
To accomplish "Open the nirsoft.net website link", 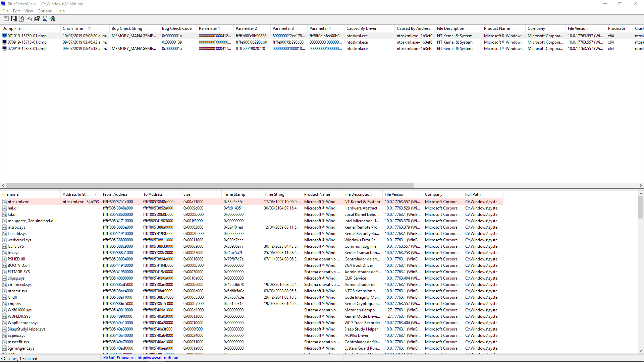I will [x=158, y=358].
